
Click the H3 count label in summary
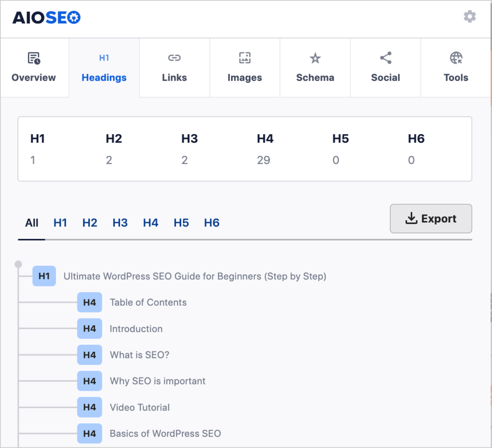point(189,138)
